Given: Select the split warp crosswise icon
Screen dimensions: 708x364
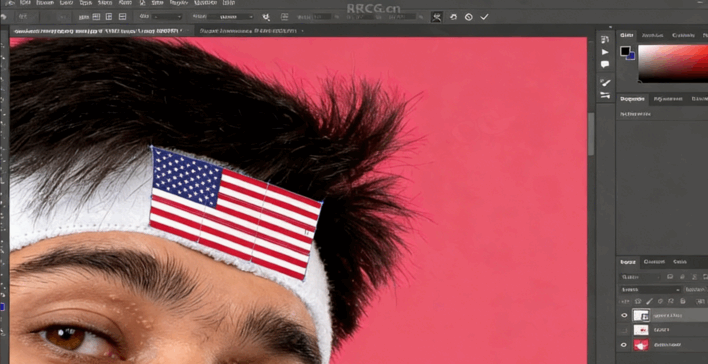Looking at the screenshot, I should tap(96, 17).
